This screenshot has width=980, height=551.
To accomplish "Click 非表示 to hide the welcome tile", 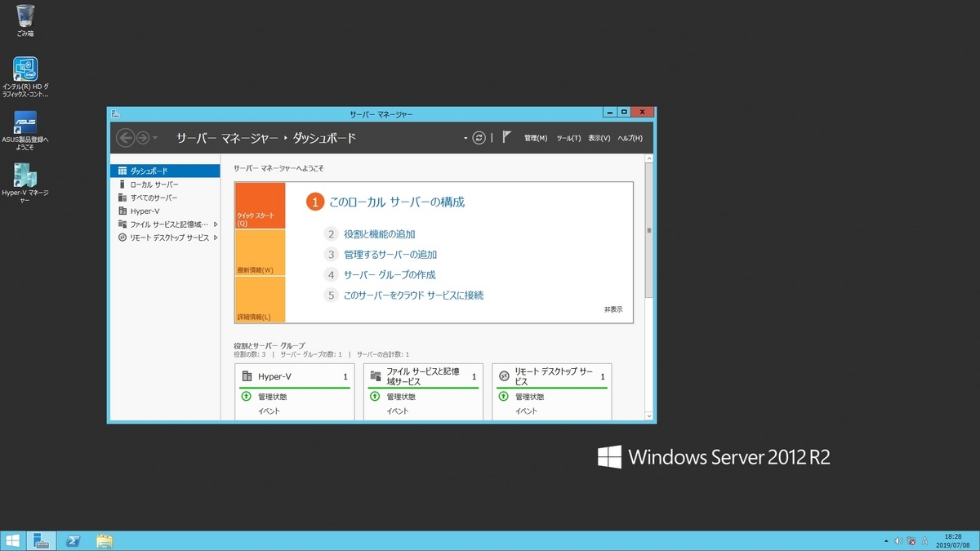I will pos(613,309).
